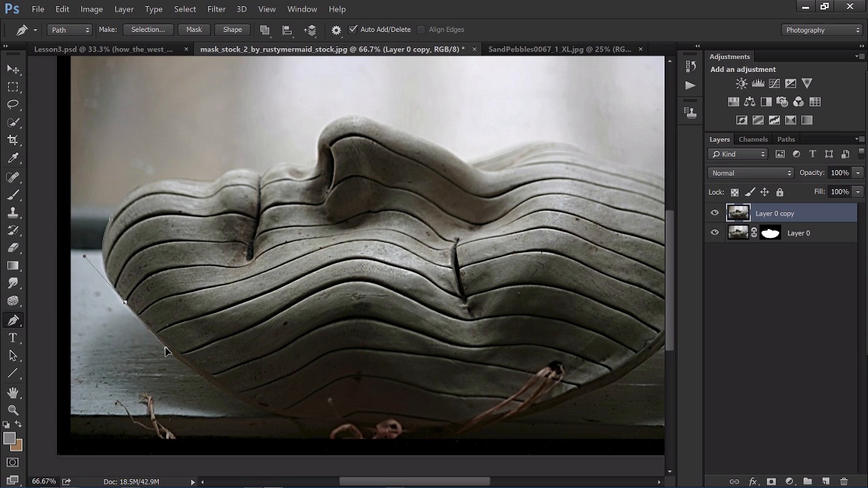Toggle visibility of Layer 0
The image size is (868, 488).
pos(714,233)
